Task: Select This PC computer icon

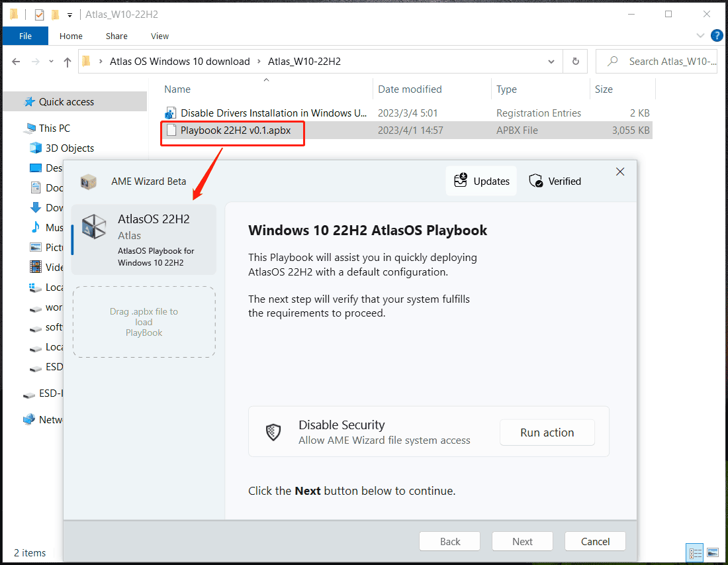Action: coord(30,128)
